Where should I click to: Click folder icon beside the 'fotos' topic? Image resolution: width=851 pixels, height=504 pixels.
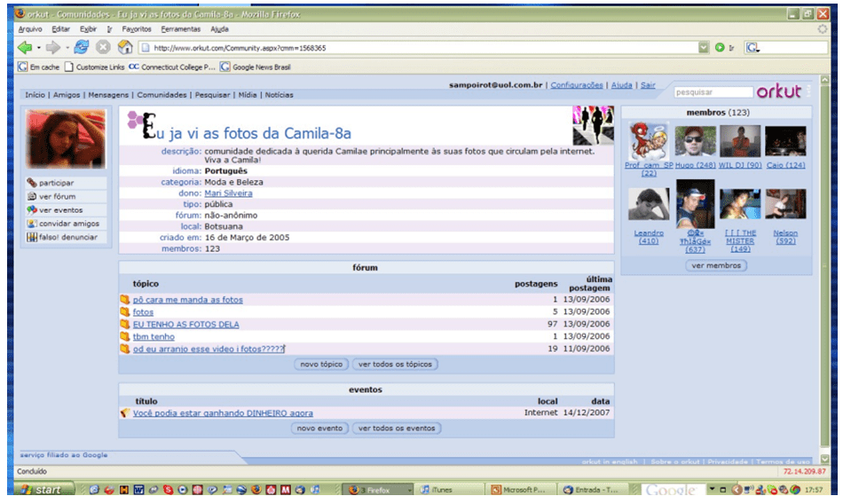click(125, 312)
